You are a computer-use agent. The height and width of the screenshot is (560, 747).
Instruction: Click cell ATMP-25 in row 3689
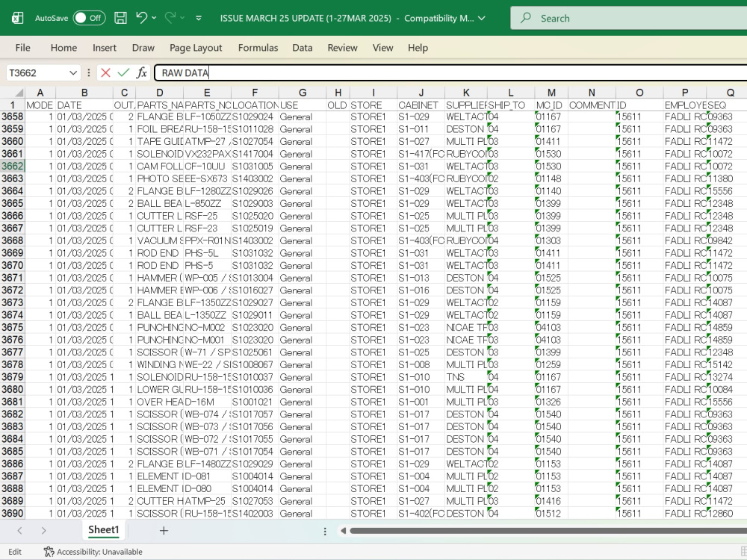pos(207,501)
